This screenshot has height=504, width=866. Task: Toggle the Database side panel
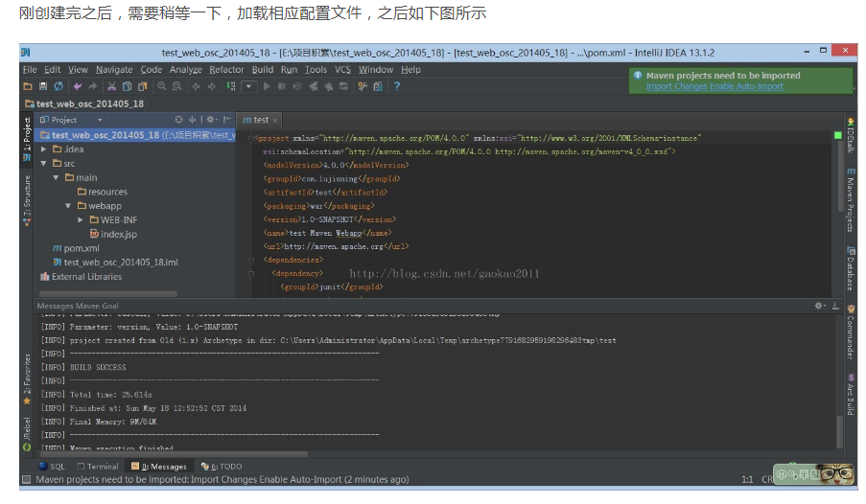tap(851, 267)
